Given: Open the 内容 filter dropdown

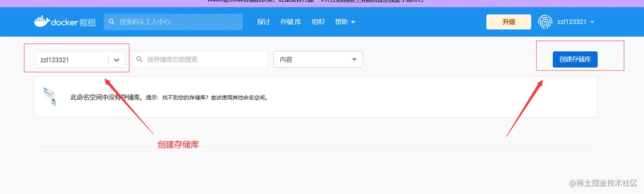Looking at the screenshot, I should point(318,60).
